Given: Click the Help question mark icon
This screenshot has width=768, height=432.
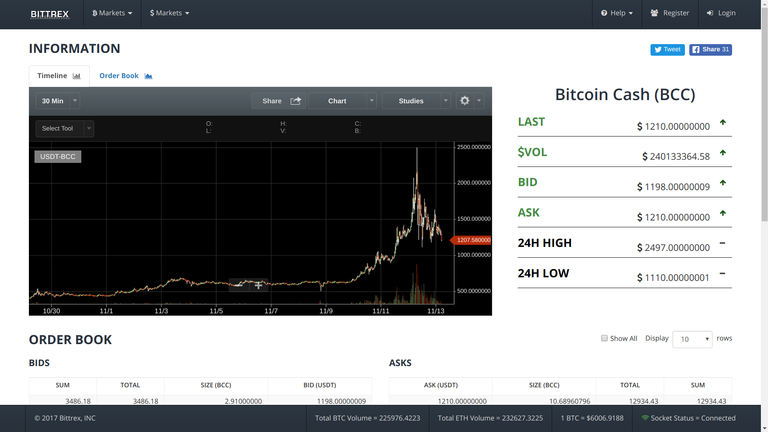Looking at the screenshot, I should point(604,13).
